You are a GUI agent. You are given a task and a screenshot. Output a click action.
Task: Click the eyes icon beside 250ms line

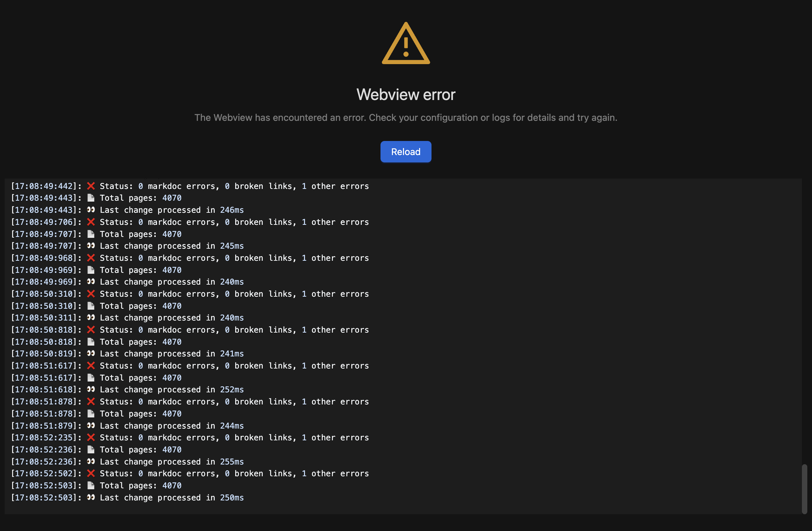pos(91,497)
